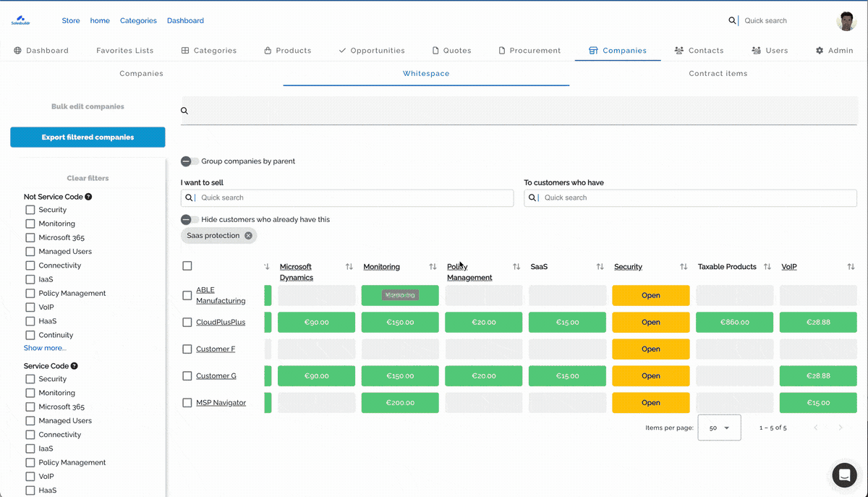Go to previous results page arrow
Image resolution: width=868 pixels, height=497 pixels.
pyautogui.click(x=816, y=428)
